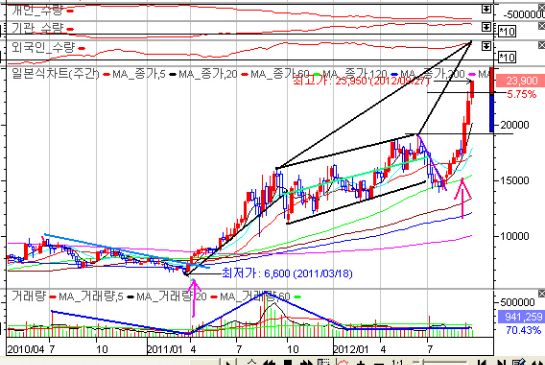The image size is (545, 365).
Task: Select the 외국인_수량 indicator label
Action: pyautogui.click(x=43, y=47)
